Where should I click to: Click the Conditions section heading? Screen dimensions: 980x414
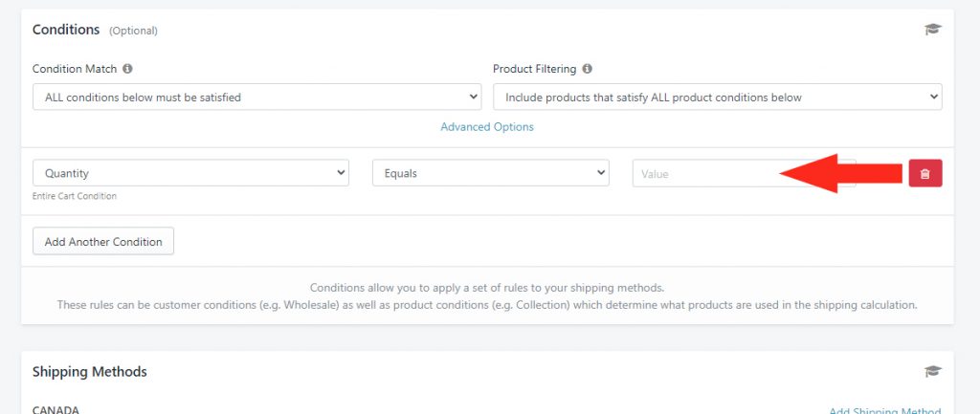[x=66, y=30]
